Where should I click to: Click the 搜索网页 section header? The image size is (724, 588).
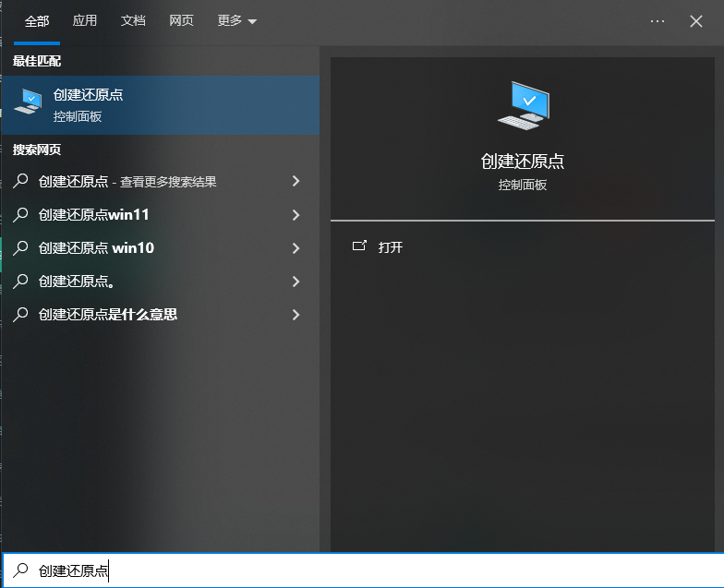point(37,150)
